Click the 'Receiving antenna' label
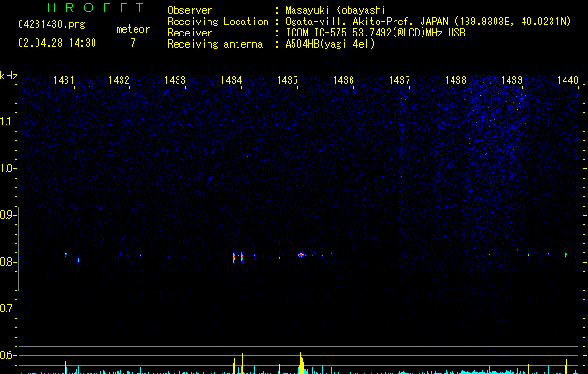Viewport: 588px width, 374px height. [215, 44]
